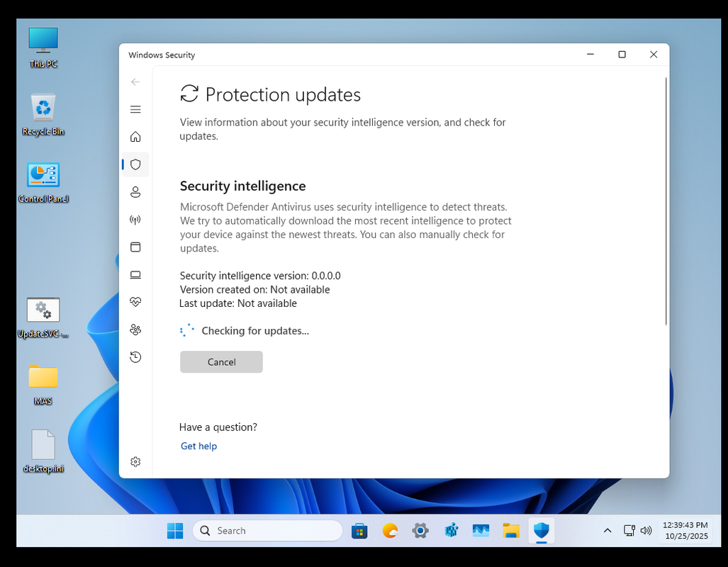Screen dimensions: 728x567
Task: Click the "Security intelligence" section heading
Action: (243, 186)
